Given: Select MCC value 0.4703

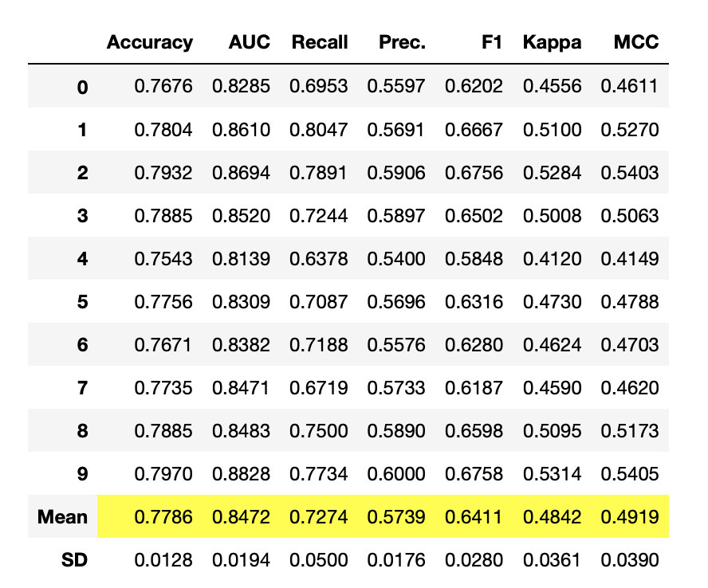Looking at the screenshot, I should tap(629, 345).
